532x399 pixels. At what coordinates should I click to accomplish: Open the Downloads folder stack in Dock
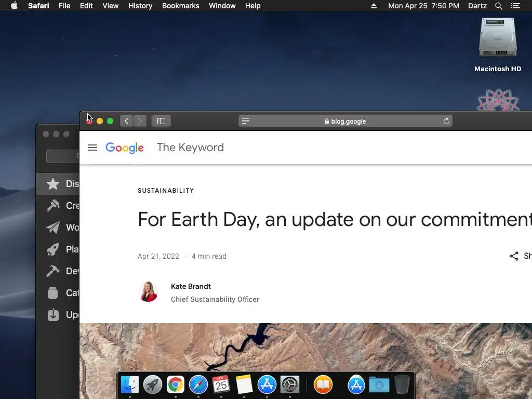click(379, 385)
